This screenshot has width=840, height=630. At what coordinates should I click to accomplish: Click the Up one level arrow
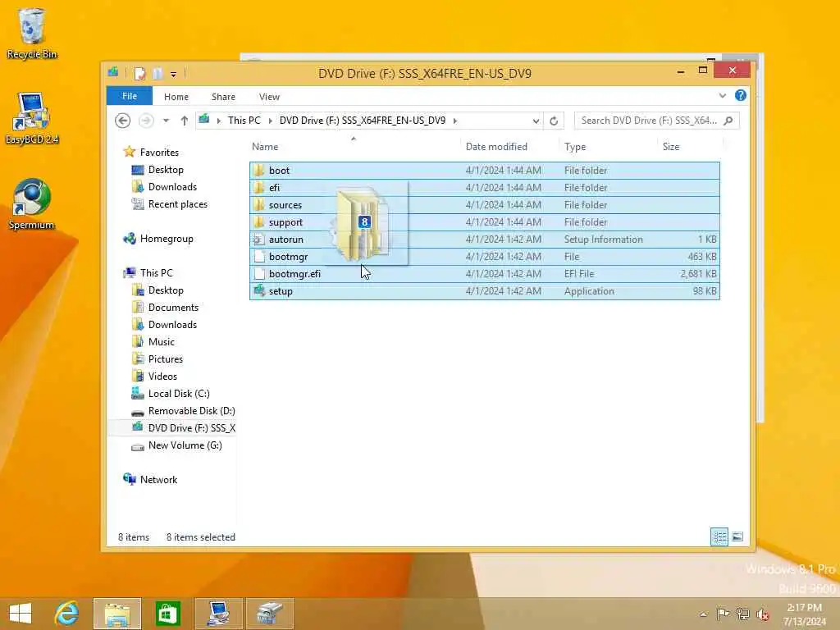185,121
